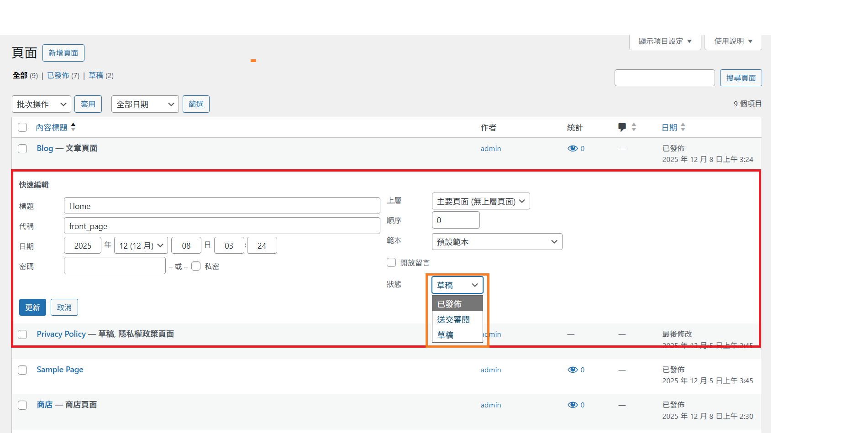Enable the 私密 checkbox
The height and width of the screenshot is (433, 868).
point(196,266)
